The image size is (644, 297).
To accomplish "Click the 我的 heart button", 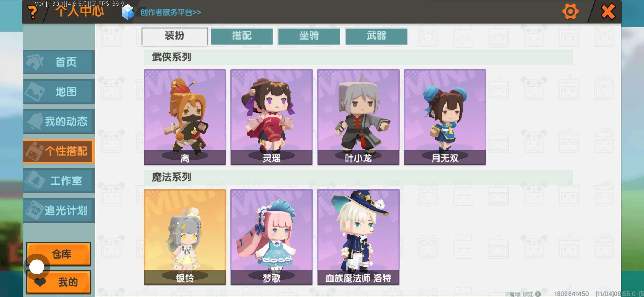I will [59, 282].
